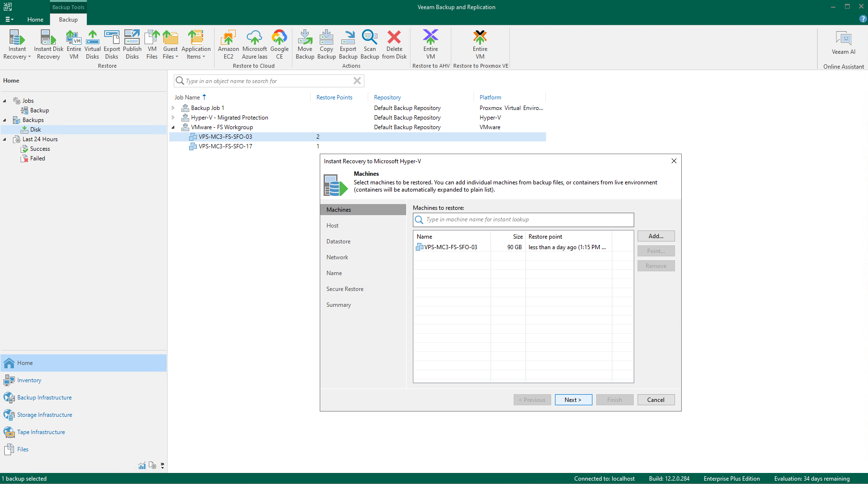Open Virtual Disks restore
The height and width of the screenshot is (484, 868).
point(93,44)
